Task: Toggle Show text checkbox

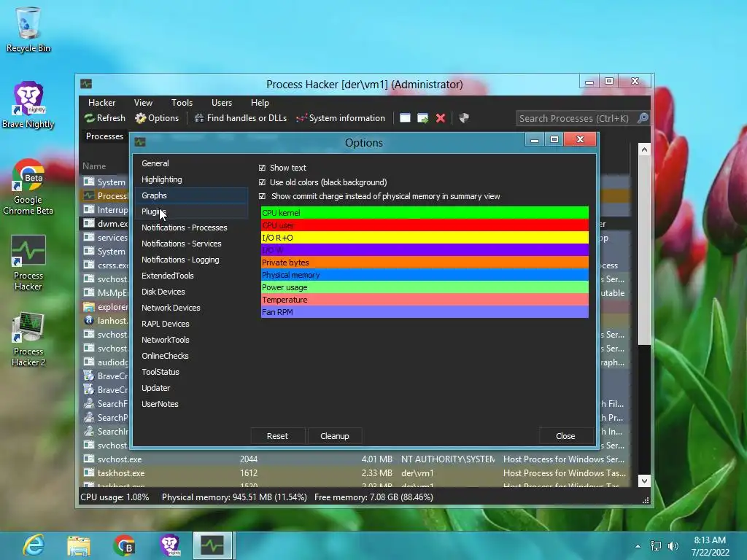Action: click(x=262, y=168)
